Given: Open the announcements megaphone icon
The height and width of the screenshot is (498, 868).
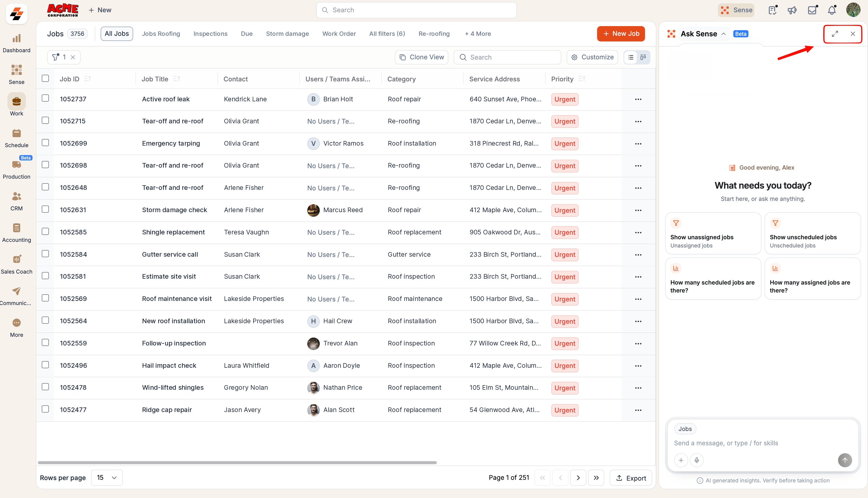Looking at the screenshot, I should 792,10.
